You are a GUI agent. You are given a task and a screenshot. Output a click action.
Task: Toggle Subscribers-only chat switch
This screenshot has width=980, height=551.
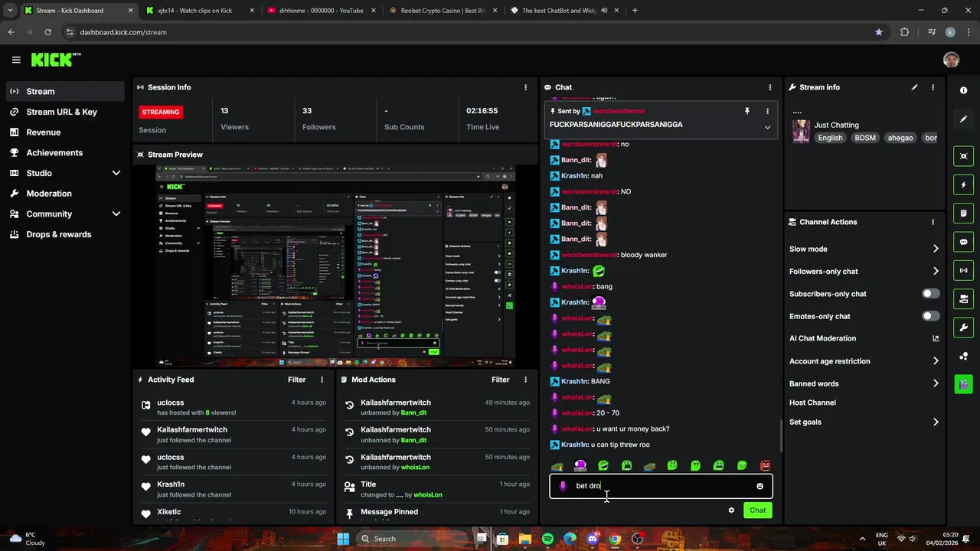[930, 294]
